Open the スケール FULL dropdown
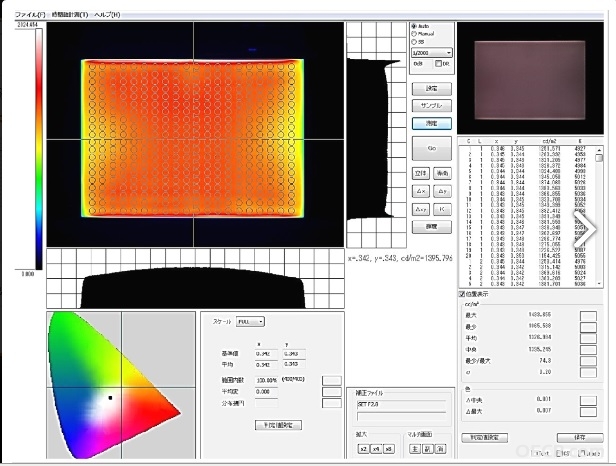Viewport: 616px width, 466px height. tap(250, 322)
